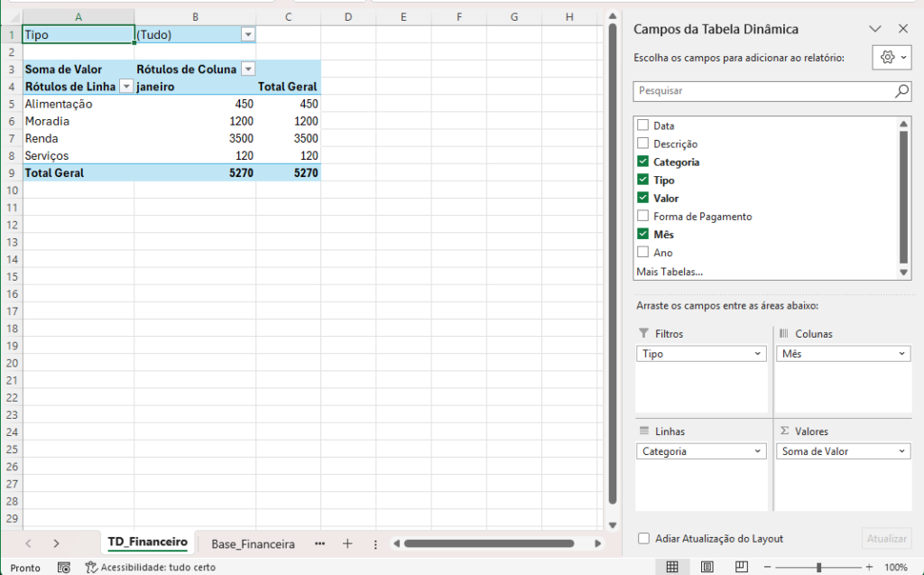The width and height of the screenshot is (924, 575).
Task: Open the hidden sheets ellipsis menu
Action: coord(319,543)
